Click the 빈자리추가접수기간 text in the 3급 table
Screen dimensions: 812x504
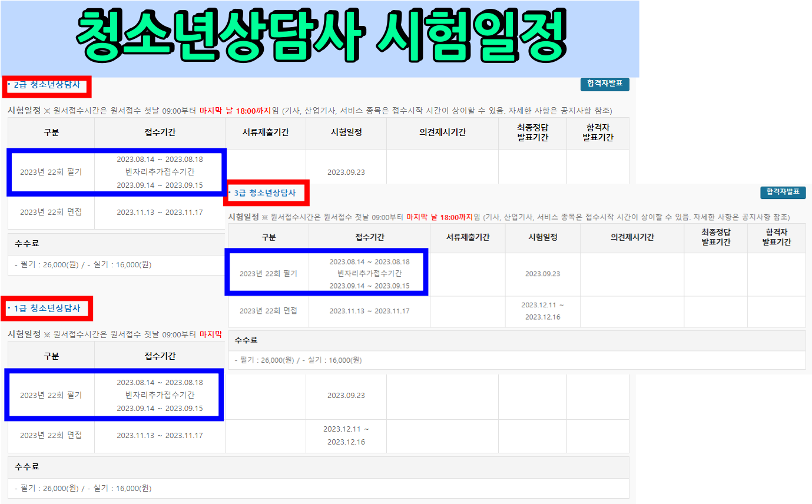click(369, 274)
